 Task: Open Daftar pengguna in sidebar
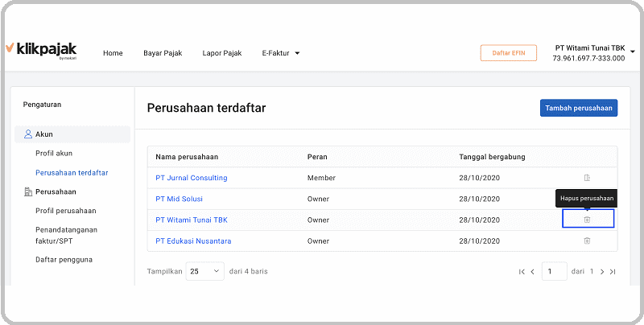[64, 259]
